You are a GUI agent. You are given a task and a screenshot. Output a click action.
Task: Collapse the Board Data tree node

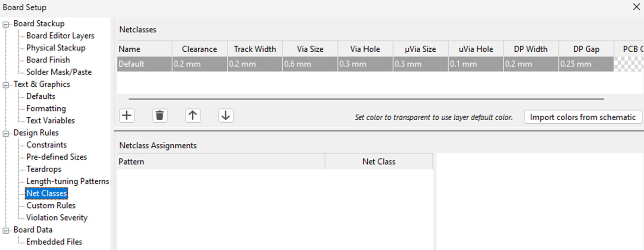coord(6,230)
